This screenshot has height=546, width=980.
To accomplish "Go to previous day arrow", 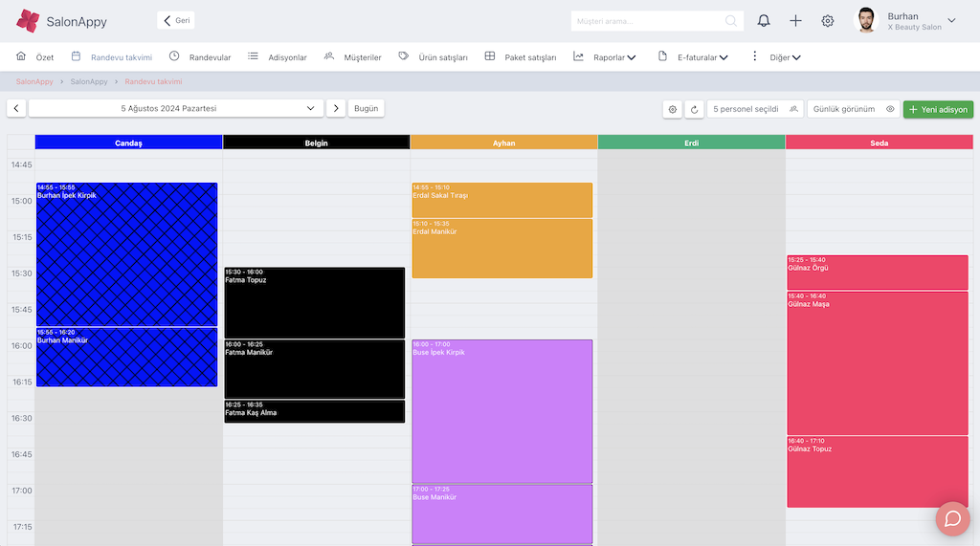I will pos(16,109).
